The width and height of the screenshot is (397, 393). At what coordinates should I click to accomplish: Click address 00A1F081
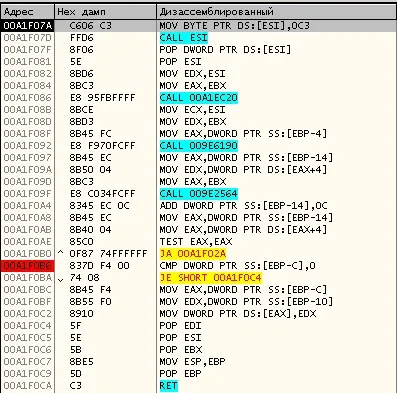coord(28,62)
